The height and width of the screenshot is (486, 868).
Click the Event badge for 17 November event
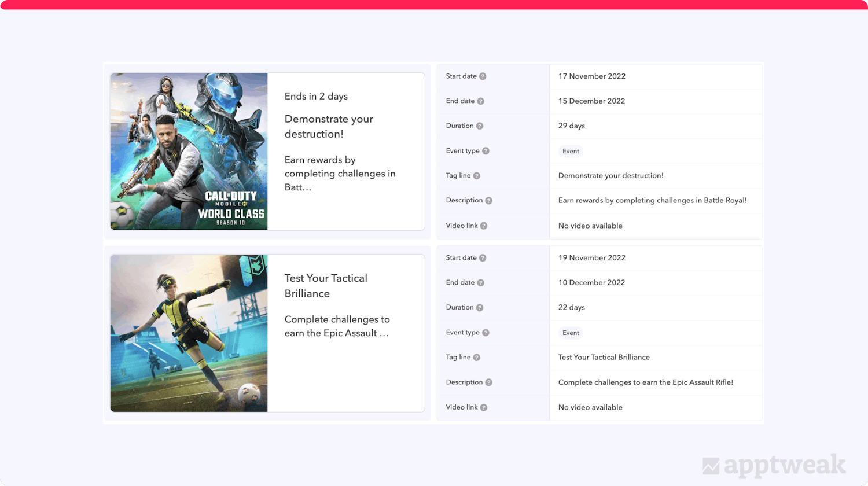pyautogui.click(x=571, y=151)
